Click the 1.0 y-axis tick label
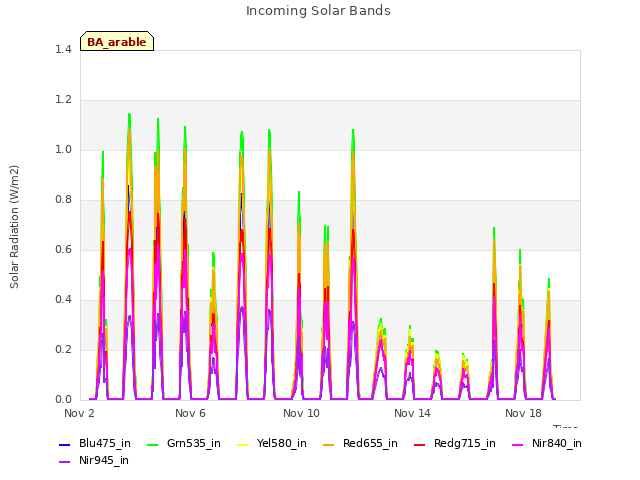640x480 pixels. pyautogui.click(x=63, y=150)
